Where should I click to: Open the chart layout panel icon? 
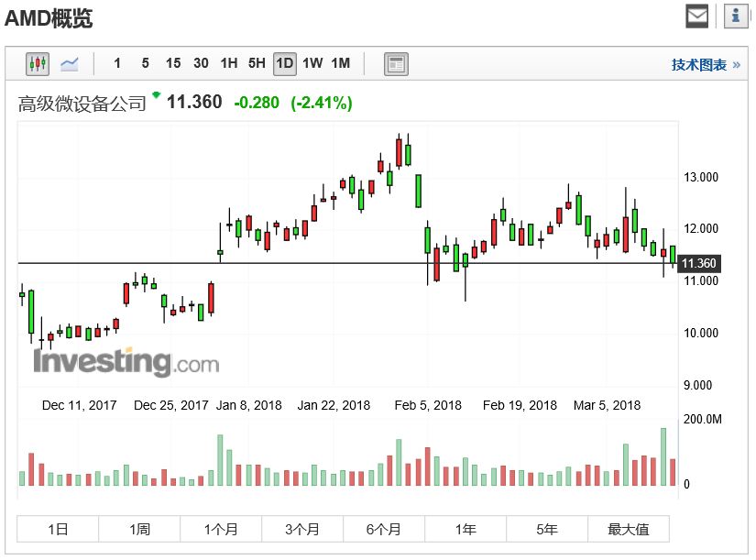(396, 64)
